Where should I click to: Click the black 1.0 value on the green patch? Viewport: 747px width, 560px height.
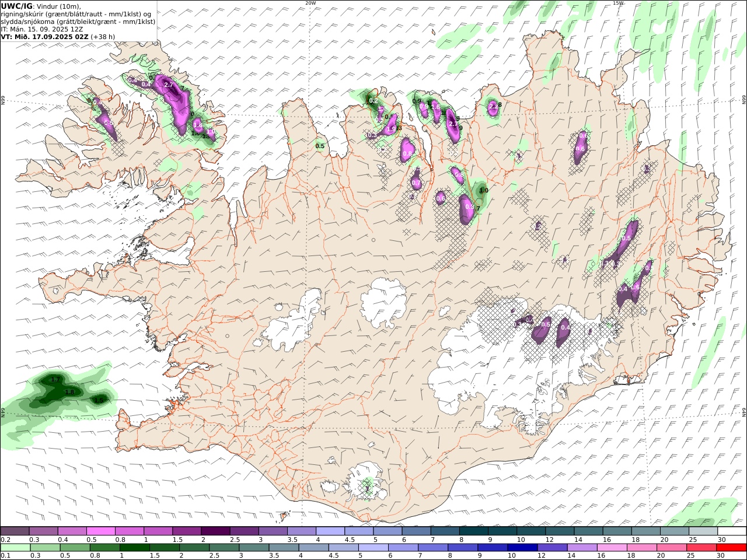(x=483, y=190)
